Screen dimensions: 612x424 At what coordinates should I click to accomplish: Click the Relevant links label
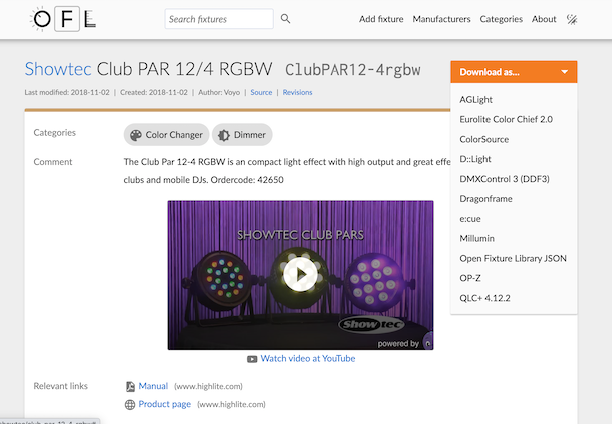tap(60, 386)
